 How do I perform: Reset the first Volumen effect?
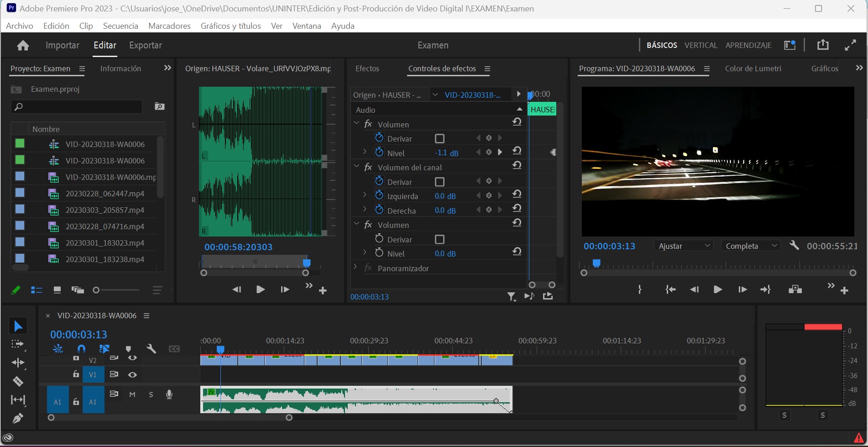pyautogui.click(x=517, y=122)
